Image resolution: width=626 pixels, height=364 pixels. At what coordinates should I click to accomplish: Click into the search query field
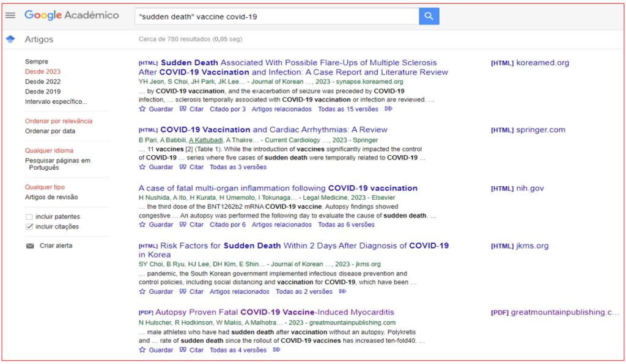point(275,16)
